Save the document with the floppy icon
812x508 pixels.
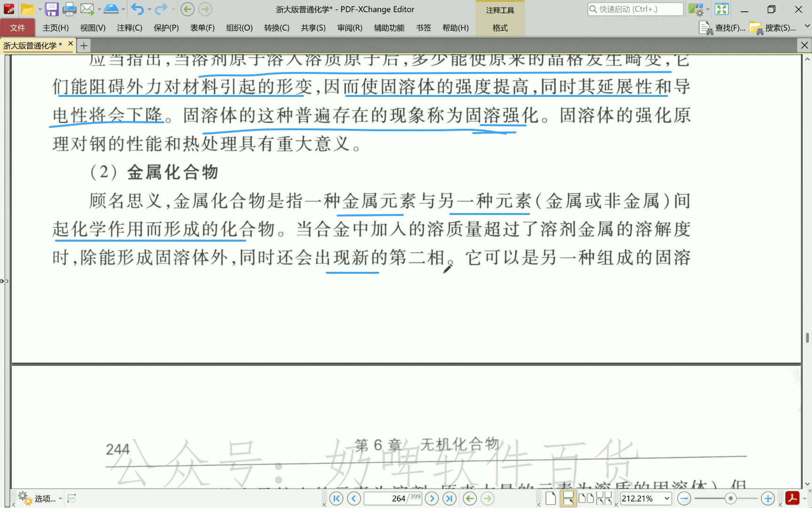click(52, 9)
